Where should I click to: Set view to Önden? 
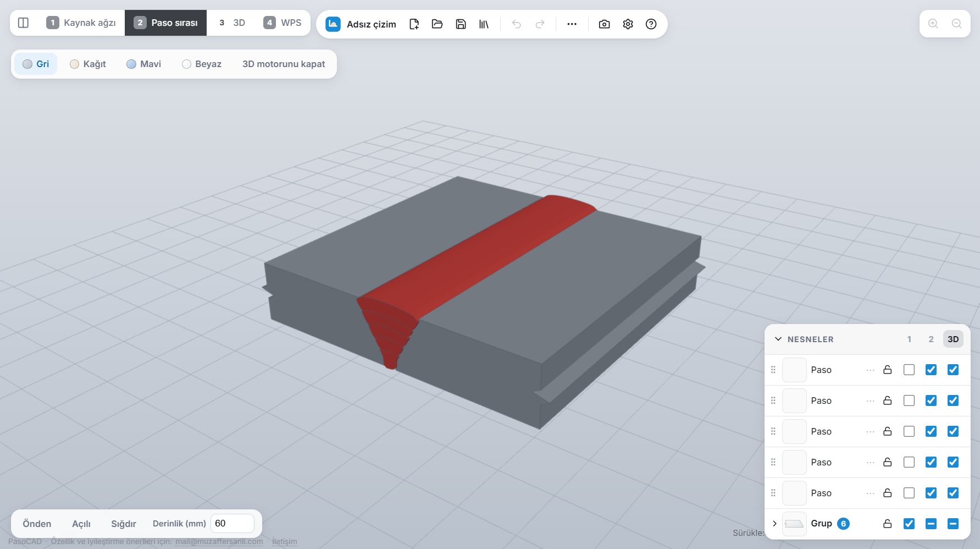tap(37, 524)
